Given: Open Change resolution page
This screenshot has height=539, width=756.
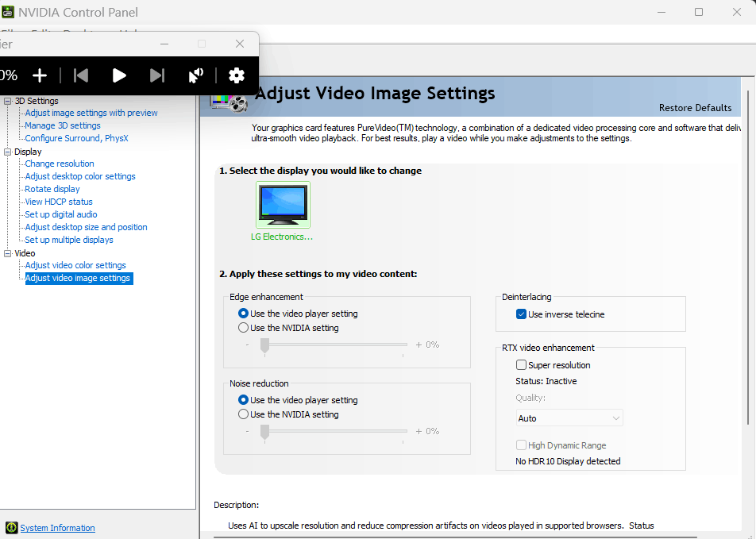Looking at the screenshot, I should (x=60, y=164).
